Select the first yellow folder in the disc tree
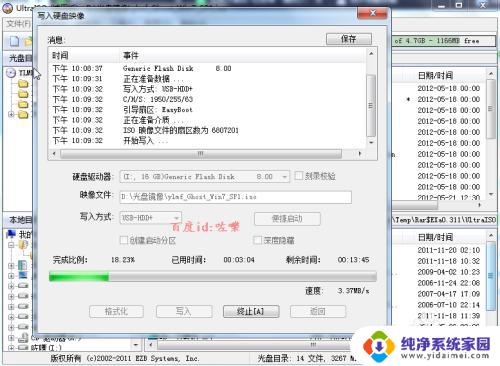 [23, 84]
